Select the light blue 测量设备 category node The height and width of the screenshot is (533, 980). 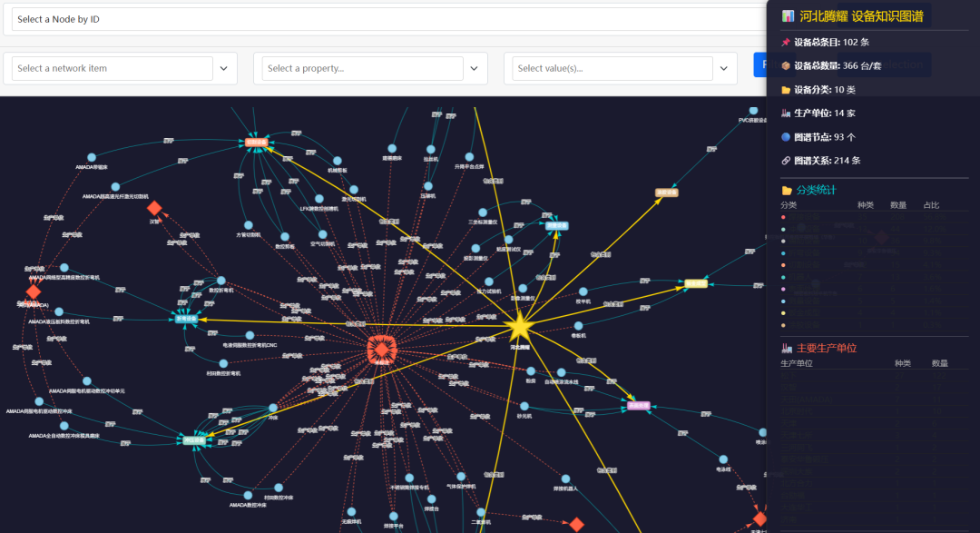point(556,226)
